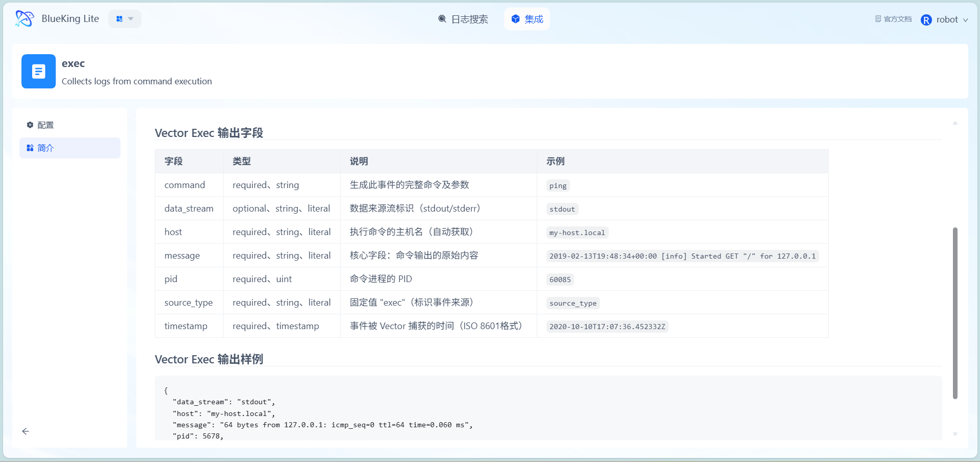The width and height of the screenshot is (980, 462).
Task: Click the "data_stream": "stdout" code line
Action: tap(224, 402)
